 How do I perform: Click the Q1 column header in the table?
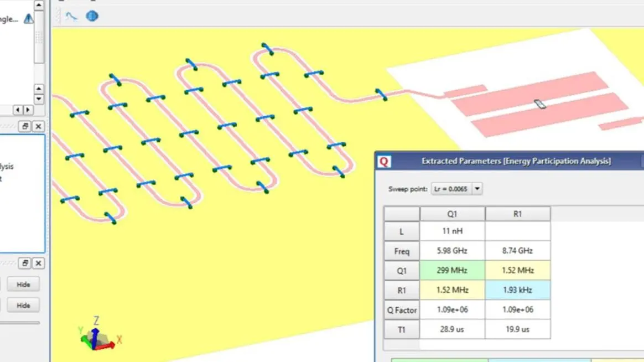pos(453,214)
